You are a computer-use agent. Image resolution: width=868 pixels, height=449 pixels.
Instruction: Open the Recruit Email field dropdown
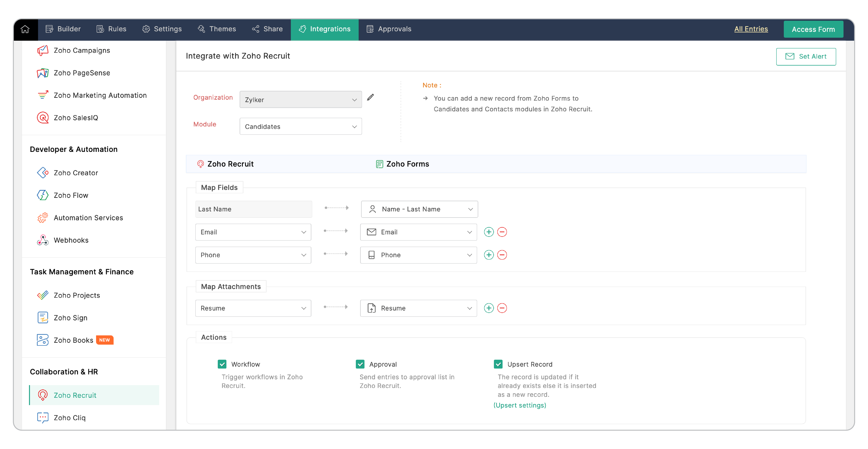click(x=253, y=232)
